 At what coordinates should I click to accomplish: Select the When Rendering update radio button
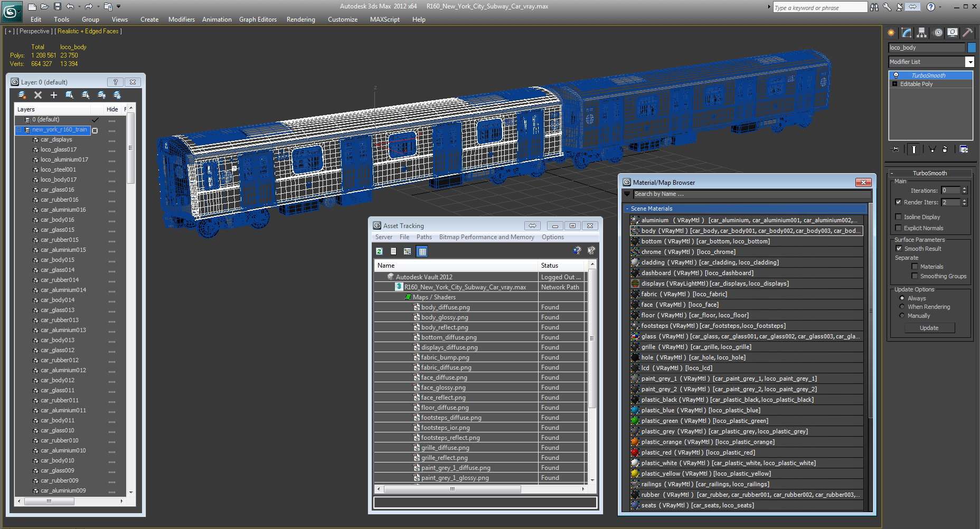point(902,307)
